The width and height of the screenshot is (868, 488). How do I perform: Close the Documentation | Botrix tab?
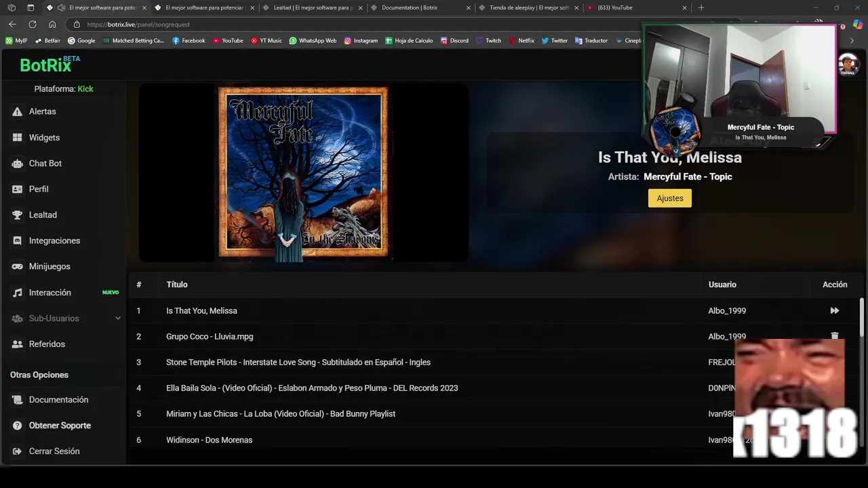point(468,7)
